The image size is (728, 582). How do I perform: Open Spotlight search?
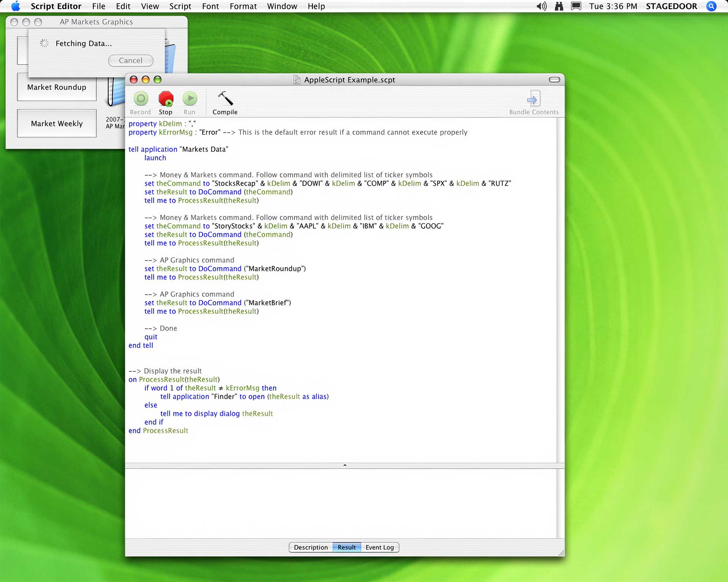711,6
